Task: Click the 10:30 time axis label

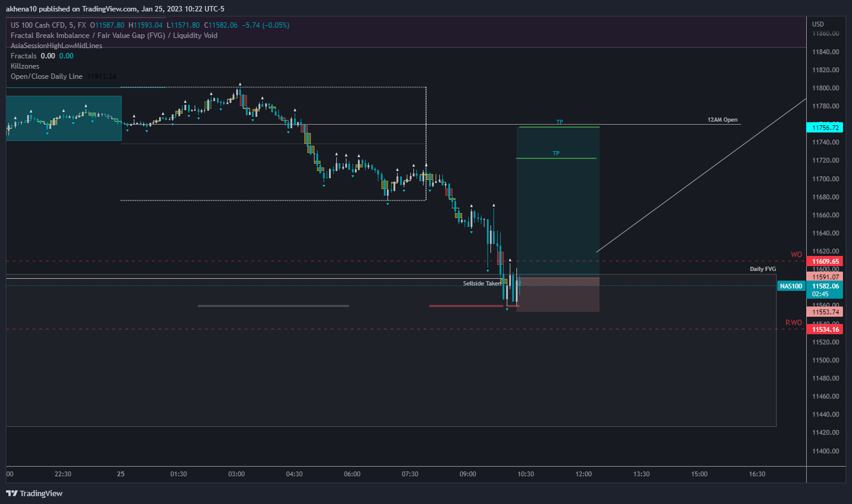Action: click(x=525, y=474)
